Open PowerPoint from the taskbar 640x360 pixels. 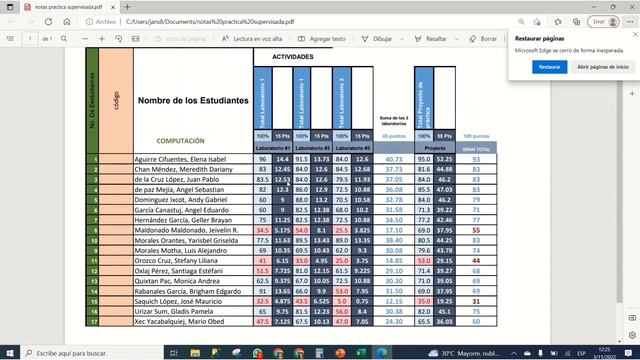pyautogui.click(x=340, y=353)
